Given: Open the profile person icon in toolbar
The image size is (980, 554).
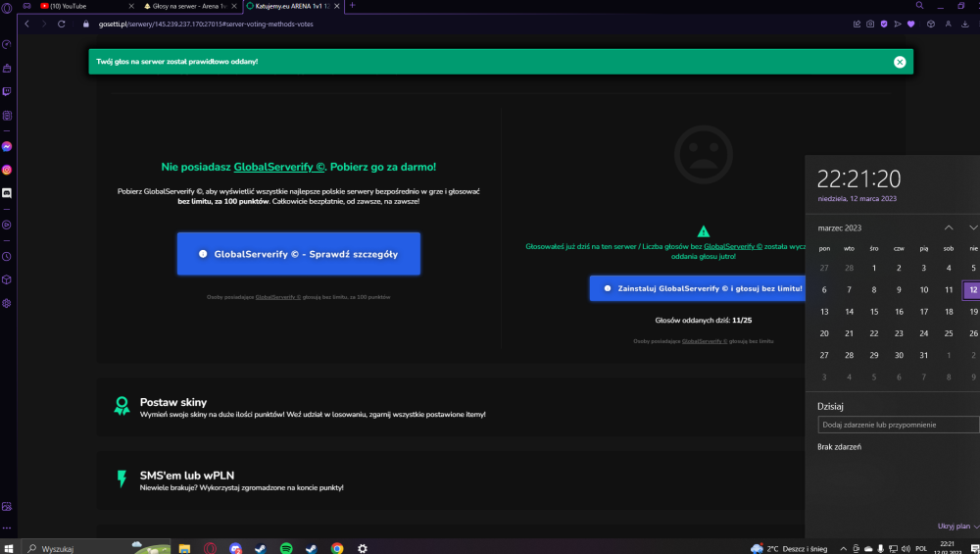Looking at the screenshot, I should tap(948, 24).
